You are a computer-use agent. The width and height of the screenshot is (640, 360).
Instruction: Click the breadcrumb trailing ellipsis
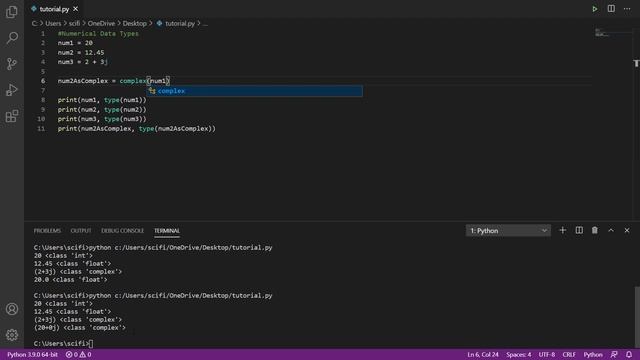[205, 24]
